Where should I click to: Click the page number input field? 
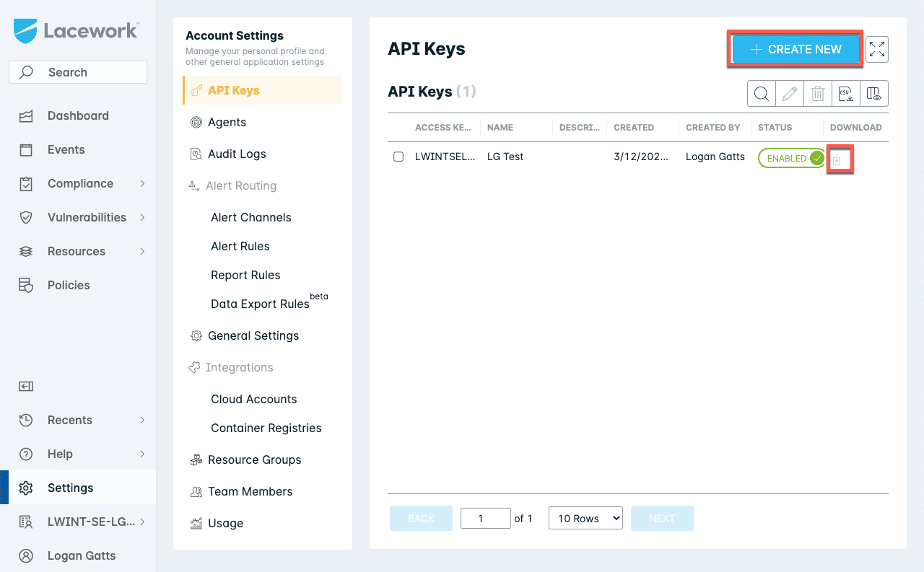point(485,518)
